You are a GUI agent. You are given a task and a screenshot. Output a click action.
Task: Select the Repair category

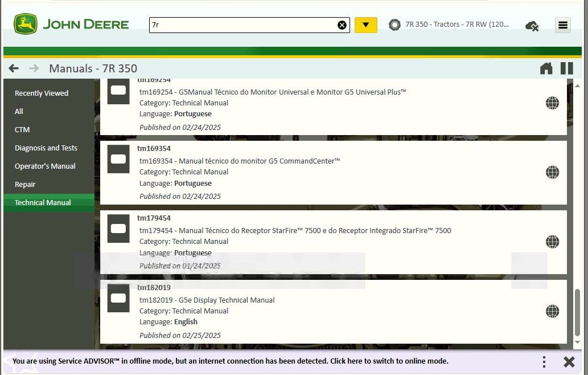[x=49, y=184]
